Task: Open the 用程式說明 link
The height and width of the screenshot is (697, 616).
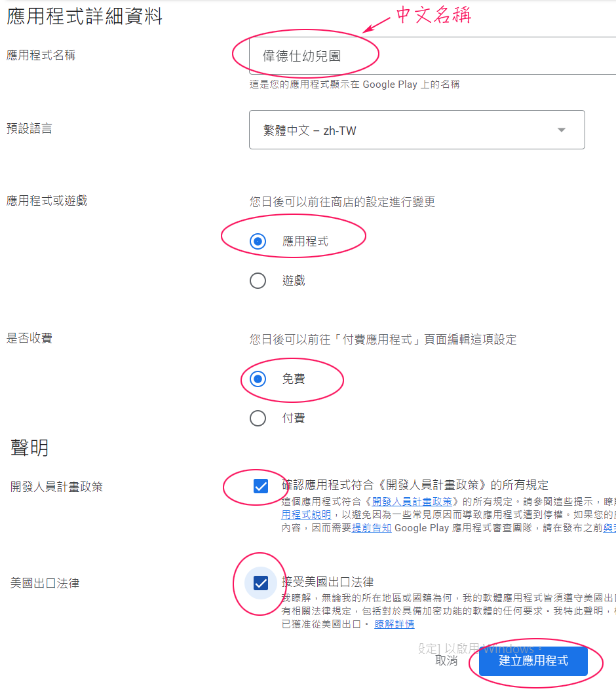Action: point(306,514)
